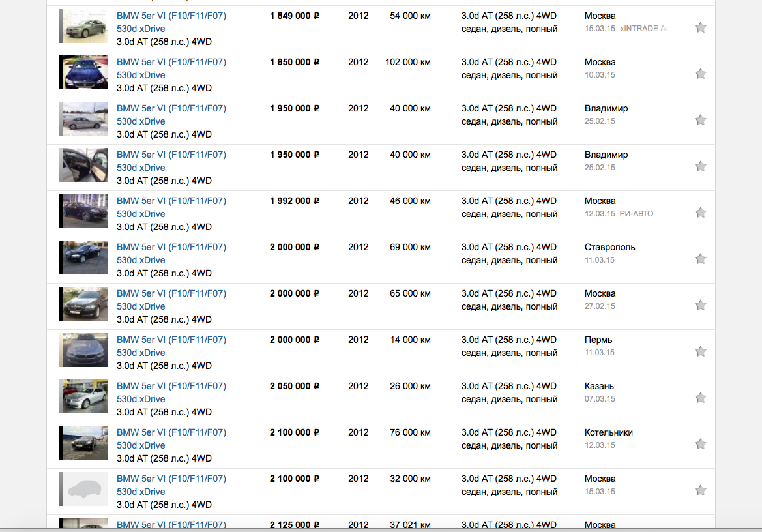Viewport: 762px width, 532px height.
Task: Favorite the Казань 2 050 000 ₽ listing
Action: (x=700, y=398)
